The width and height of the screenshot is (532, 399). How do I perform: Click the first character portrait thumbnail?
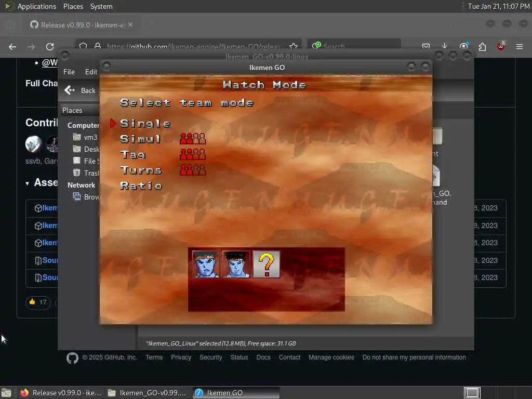coord(206,264)
